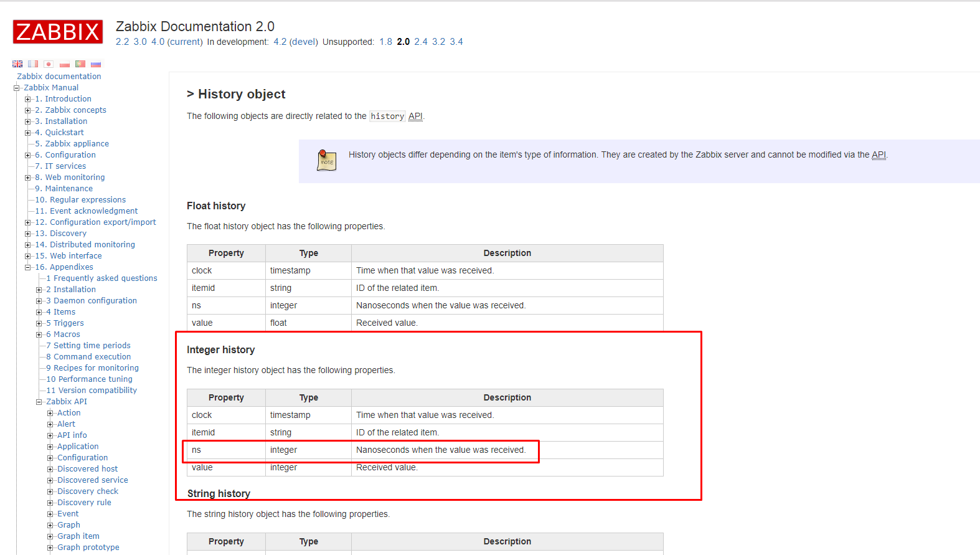Image resolution: width=980 pixels, height=555 pixels.
Task: Click the pinned note icon in info box
Action: tap(326, 160)
